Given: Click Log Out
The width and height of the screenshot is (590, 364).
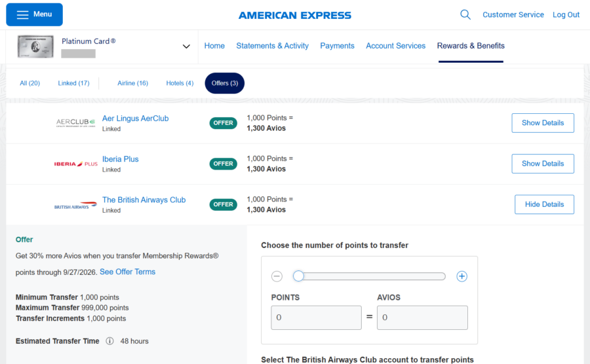Looking at the screenshot, I should click(566, 14).
